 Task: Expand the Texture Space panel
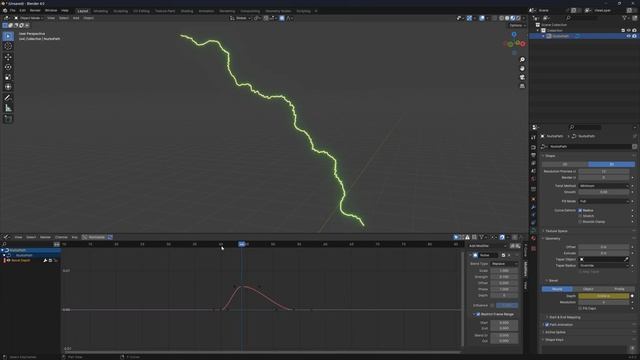(556, 231)
